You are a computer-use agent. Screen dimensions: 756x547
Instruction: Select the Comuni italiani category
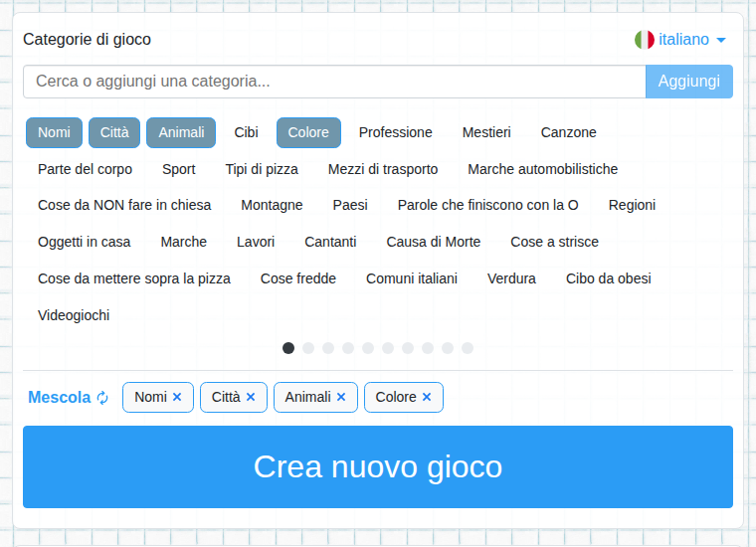412,278
